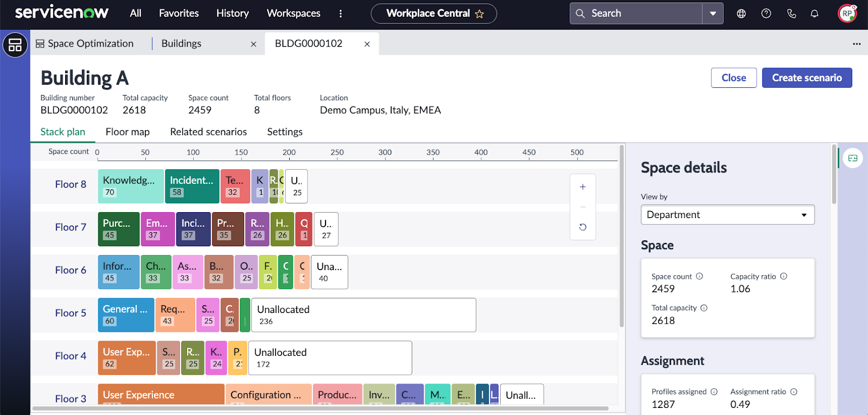Click the help question mark icon
Viewport: 868px width, 415px height.
(766, 14)
